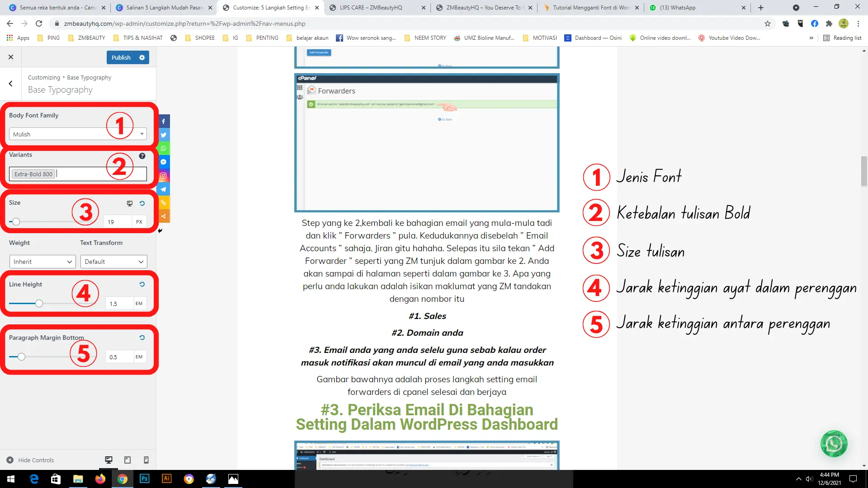Click the copy link sidebar icon
This screenshot has height=488, width=868.
(x=164, y=202)
